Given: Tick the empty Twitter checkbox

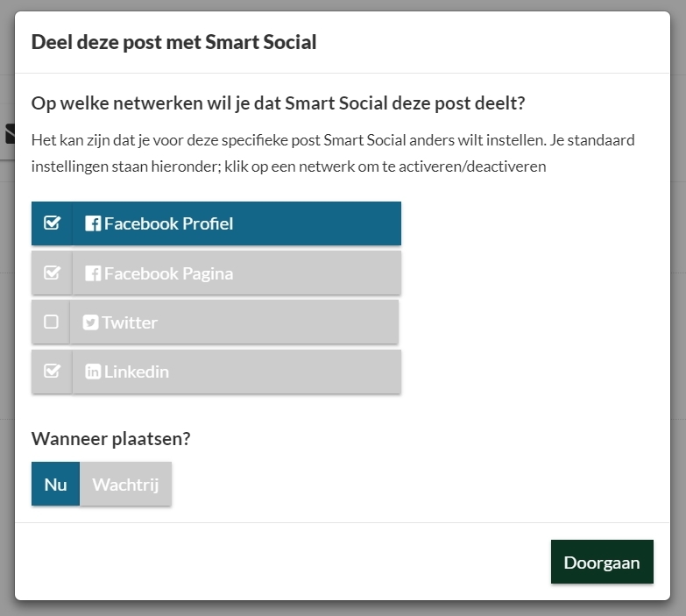Looking at the screenshot, I should 51,322.
